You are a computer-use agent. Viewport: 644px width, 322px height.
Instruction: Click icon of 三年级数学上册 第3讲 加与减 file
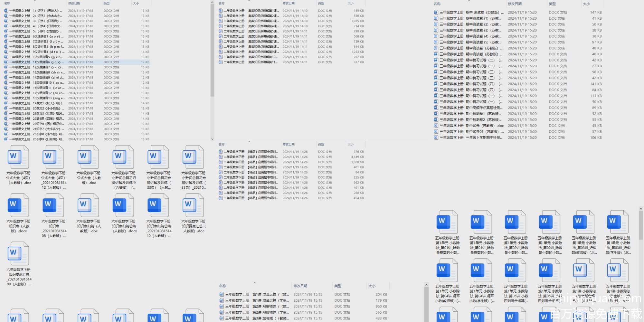point(222,318)
